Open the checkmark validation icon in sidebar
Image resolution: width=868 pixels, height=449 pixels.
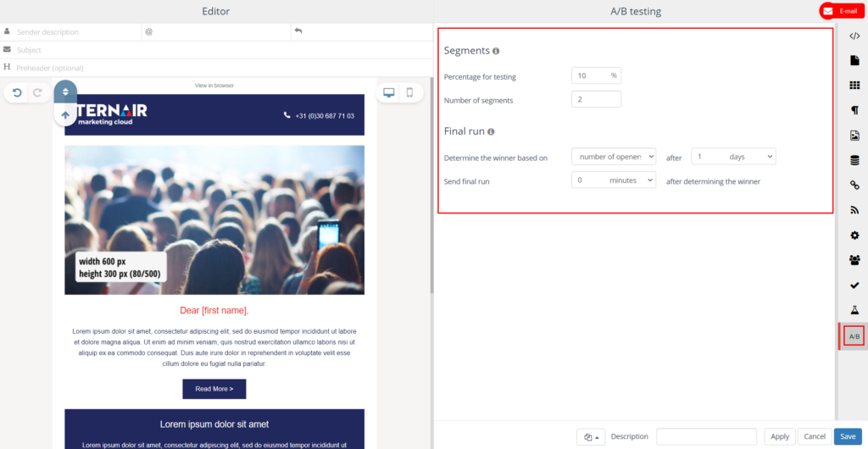tap(854, 285)
